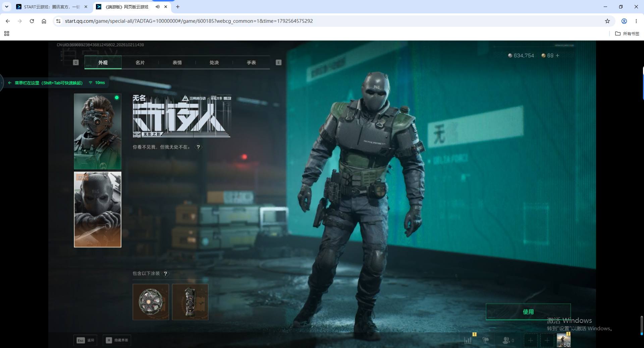
Task: Click the 634,754 currency balance
Action: point(521,56)
